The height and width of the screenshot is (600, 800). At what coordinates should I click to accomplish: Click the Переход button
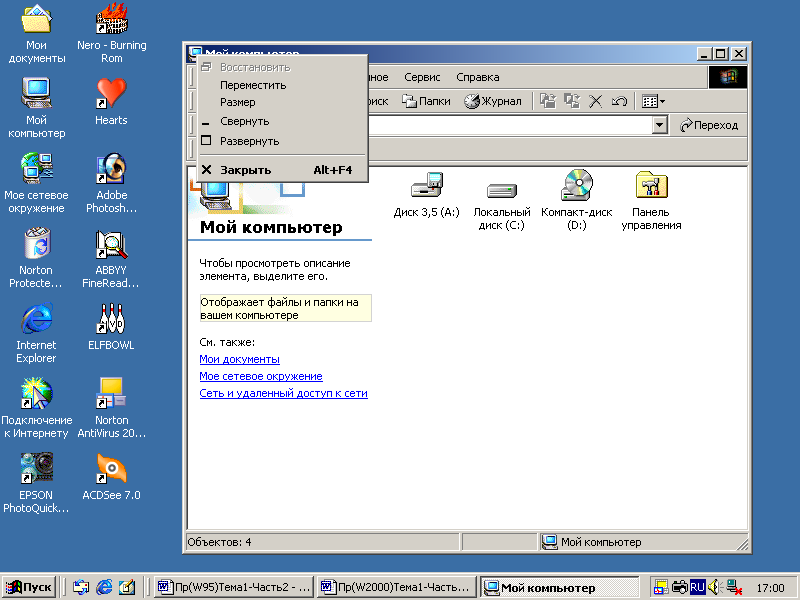tap(709, 125)
